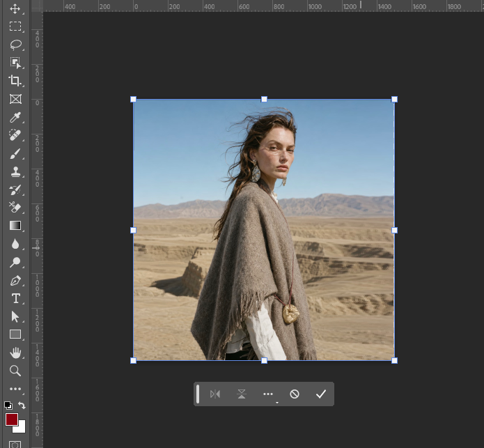Activate the Clone Stamp tool
The width and height of the screenshot is (484, 448).
click(15, 171)
